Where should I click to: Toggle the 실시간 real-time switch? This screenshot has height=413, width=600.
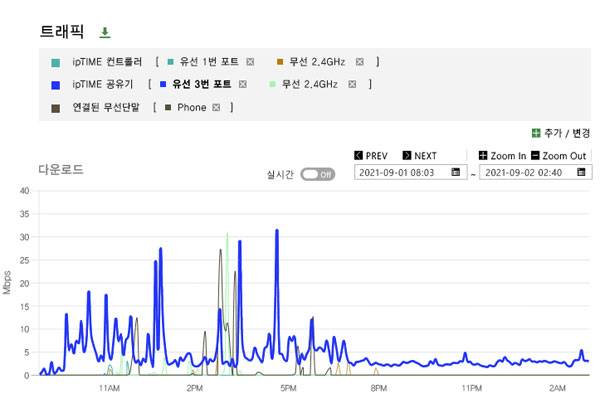[x=317, y=174]
